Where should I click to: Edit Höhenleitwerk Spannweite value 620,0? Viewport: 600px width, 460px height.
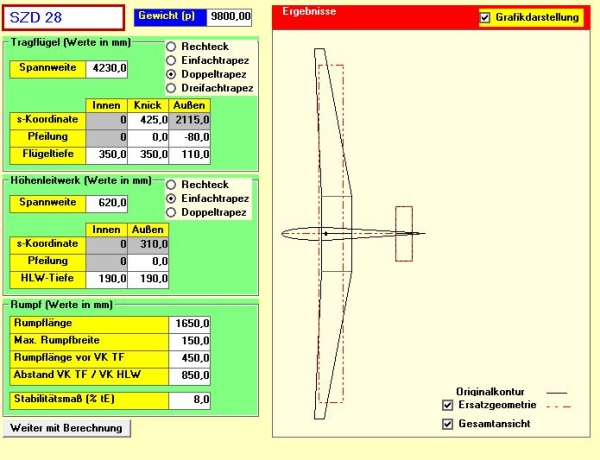(x=107, y=203)
